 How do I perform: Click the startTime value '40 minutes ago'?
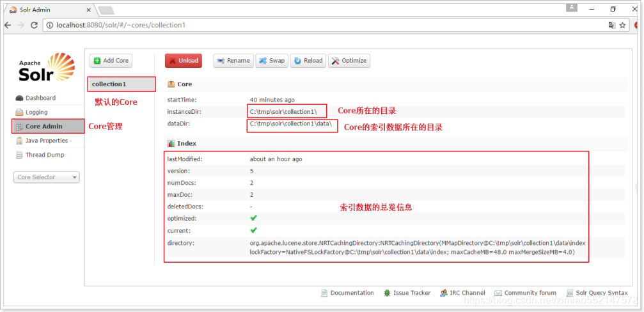pos(272,100)
